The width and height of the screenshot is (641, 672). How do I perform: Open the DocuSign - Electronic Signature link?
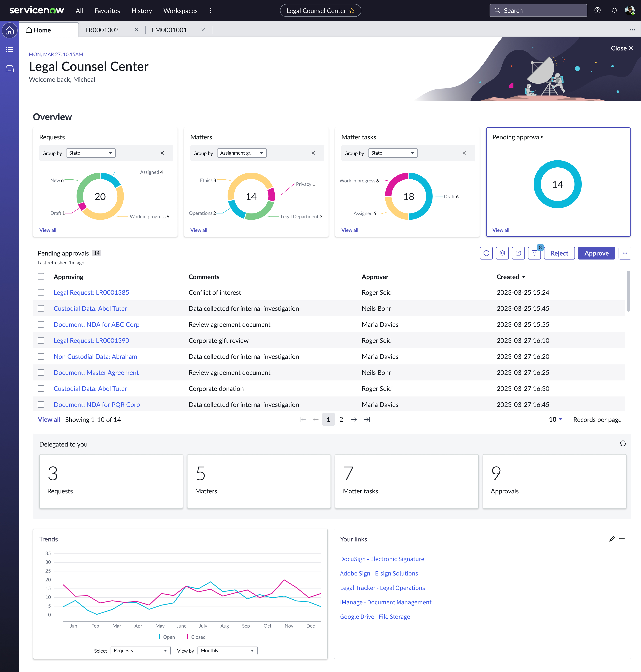(x=382, y=559)
